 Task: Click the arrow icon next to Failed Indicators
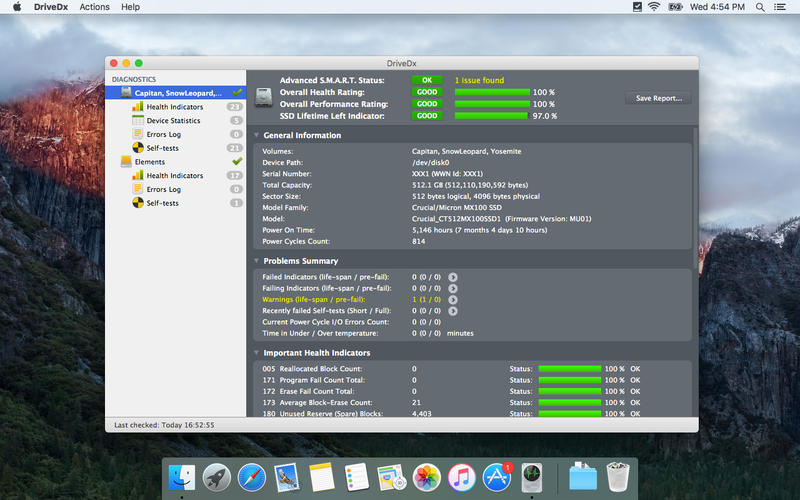click(x=453, y=277)
